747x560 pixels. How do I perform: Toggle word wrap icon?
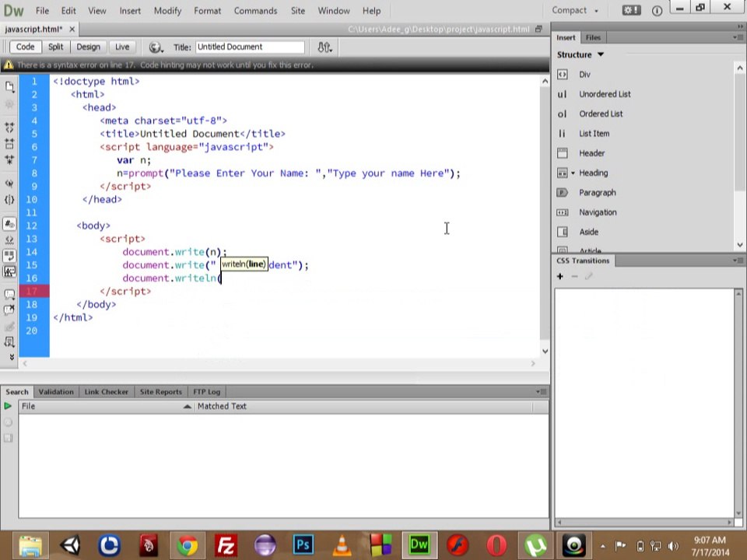[x=9, y=256]
